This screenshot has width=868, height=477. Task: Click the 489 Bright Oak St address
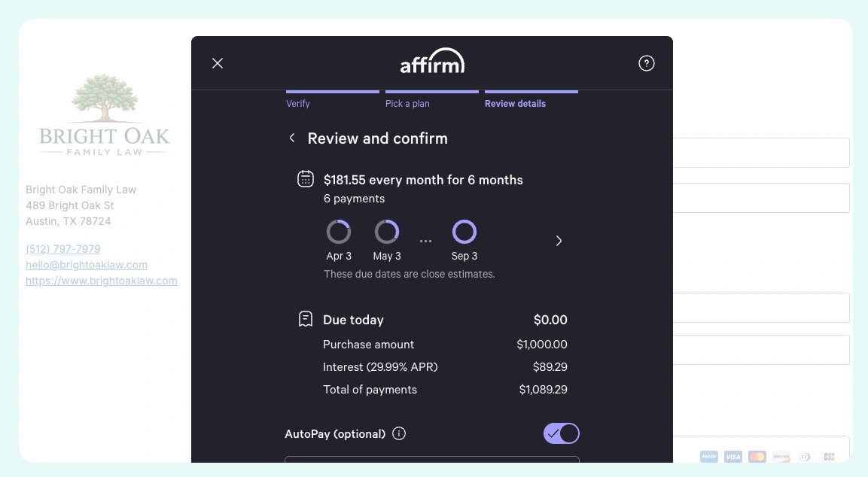[x=70, y=205]
